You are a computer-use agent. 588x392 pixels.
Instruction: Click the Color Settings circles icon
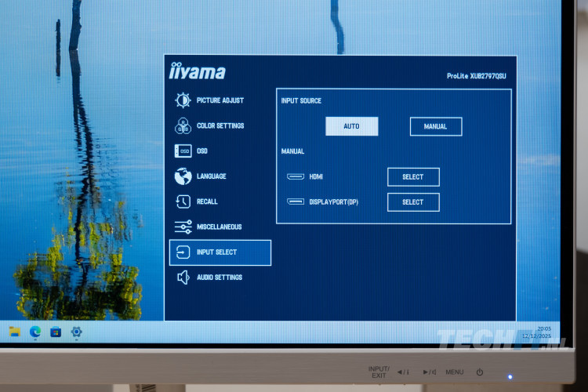(183, 125)
